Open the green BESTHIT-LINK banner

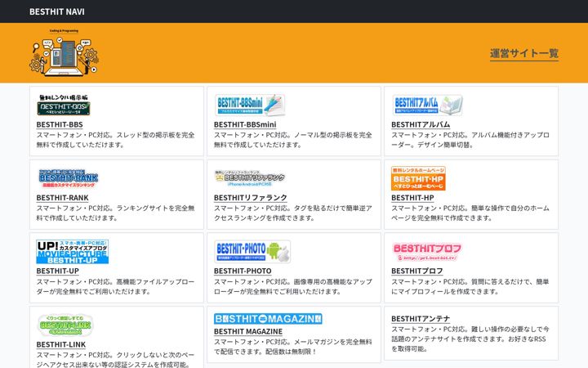coord(65,325)
